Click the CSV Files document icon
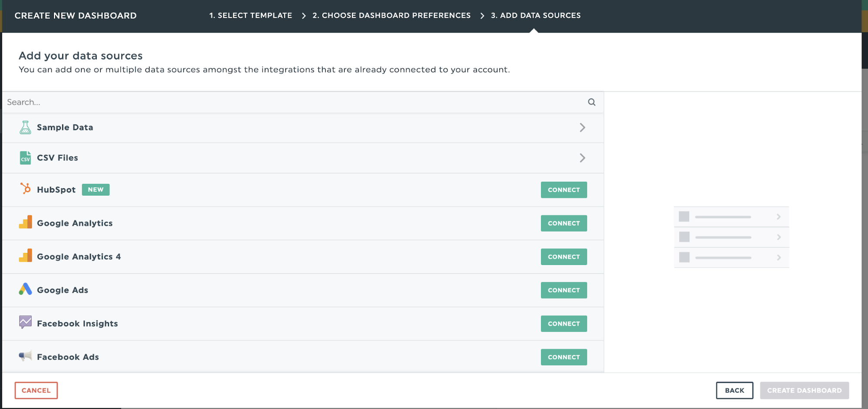This screenshot has width=868, height=409. (x=25, y=158)
